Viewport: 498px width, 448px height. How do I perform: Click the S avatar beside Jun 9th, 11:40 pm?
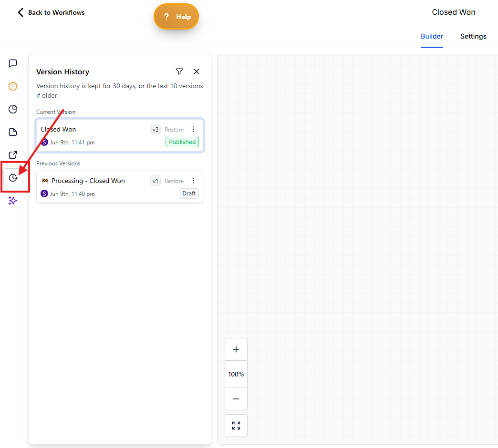point(44,193)
